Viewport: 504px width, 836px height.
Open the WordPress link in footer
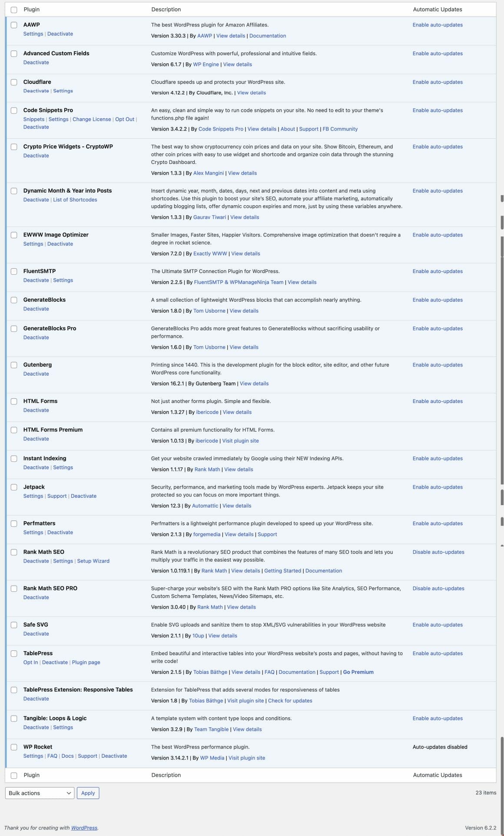(x=84, y=828)
